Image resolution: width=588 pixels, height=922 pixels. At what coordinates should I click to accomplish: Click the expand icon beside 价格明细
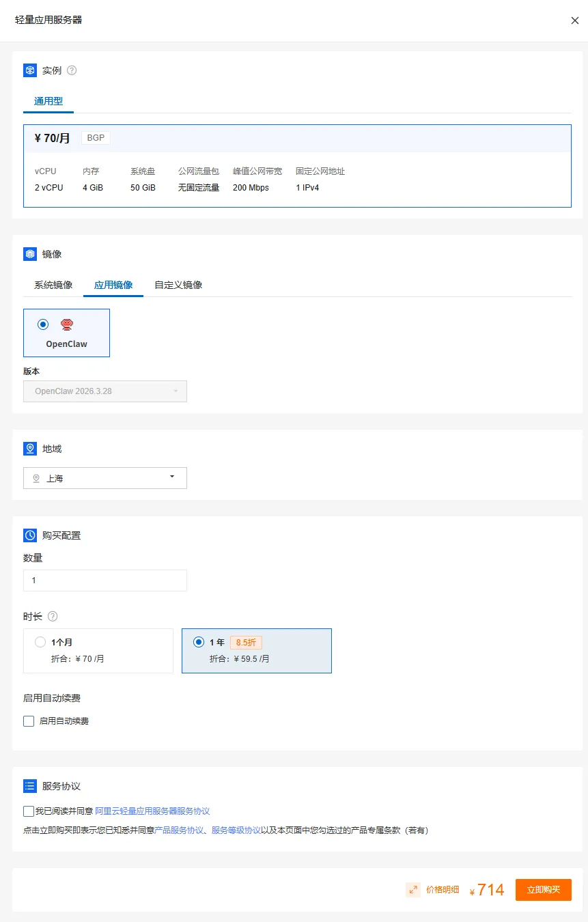tap(413, 890)
